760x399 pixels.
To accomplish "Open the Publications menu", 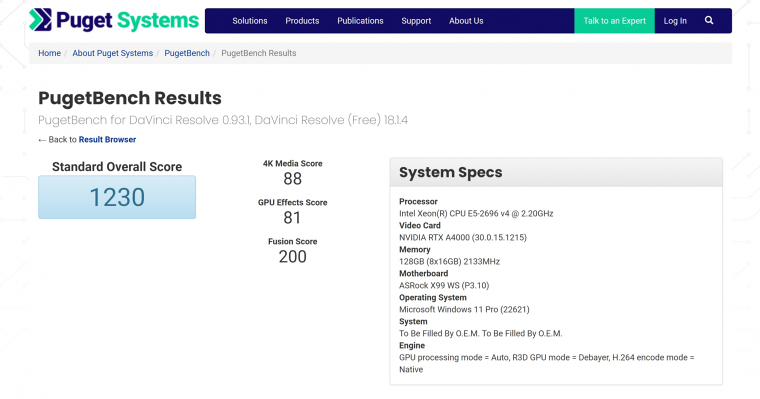I will tap(360, 21).
